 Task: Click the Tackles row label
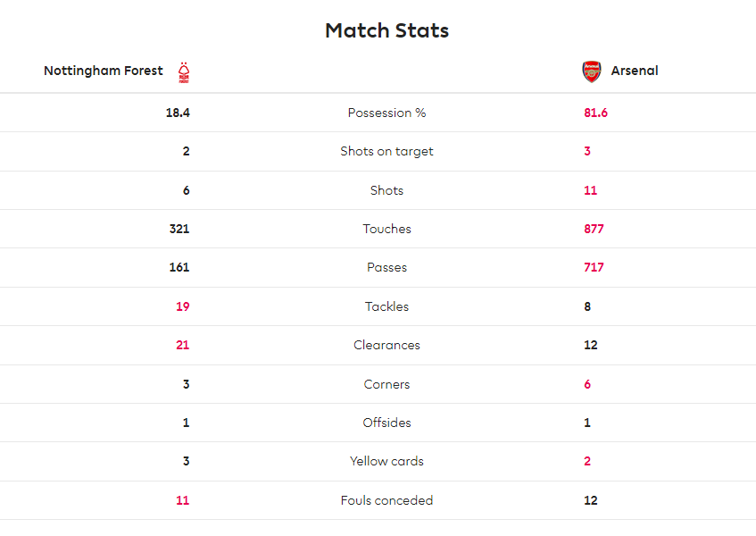click(386, 306)
